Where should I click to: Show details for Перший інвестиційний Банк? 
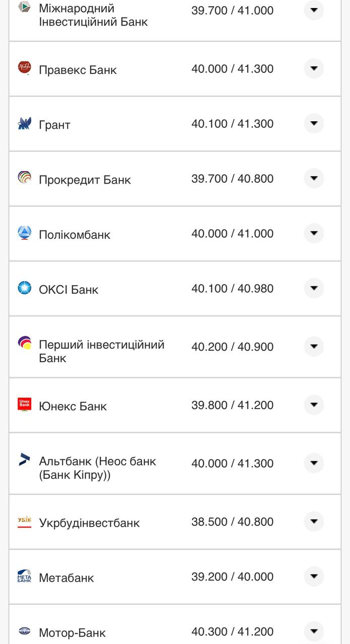click(314, 346)
